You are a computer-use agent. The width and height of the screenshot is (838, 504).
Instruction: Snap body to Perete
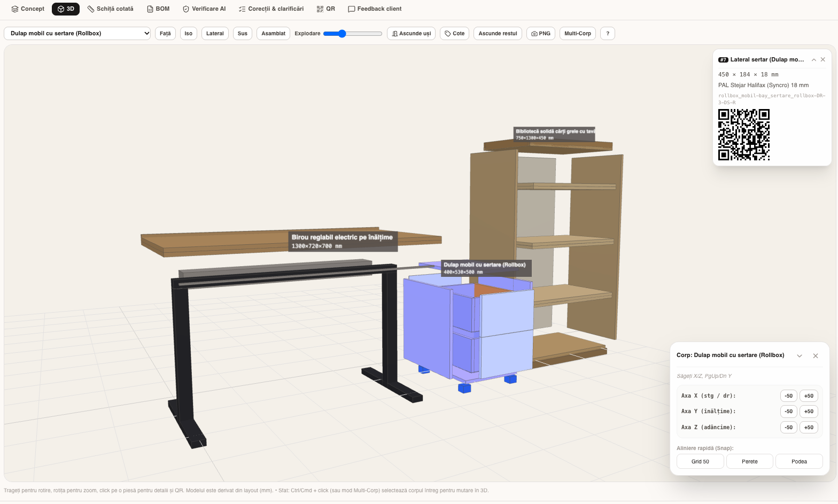[x=750, y=461]
